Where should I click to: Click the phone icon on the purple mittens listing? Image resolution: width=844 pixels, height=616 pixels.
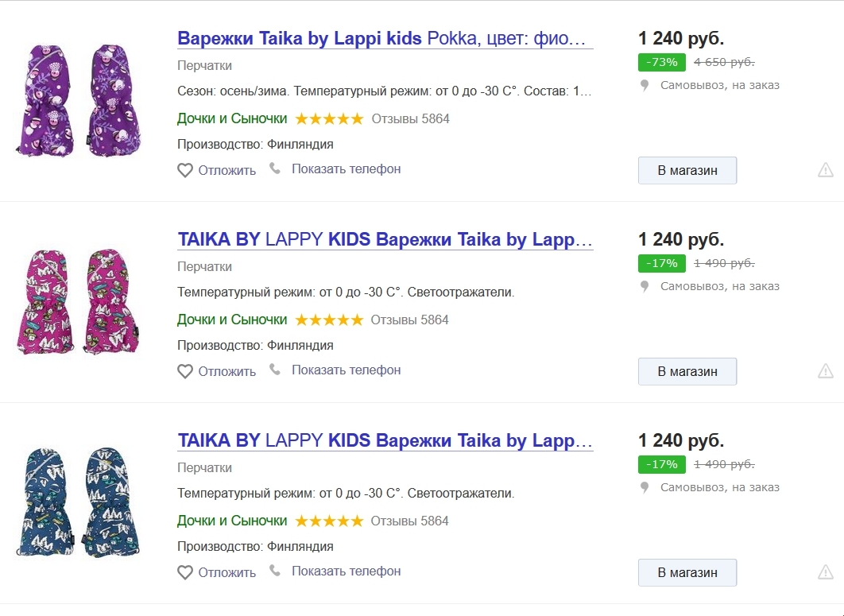(x=275, y=169)
